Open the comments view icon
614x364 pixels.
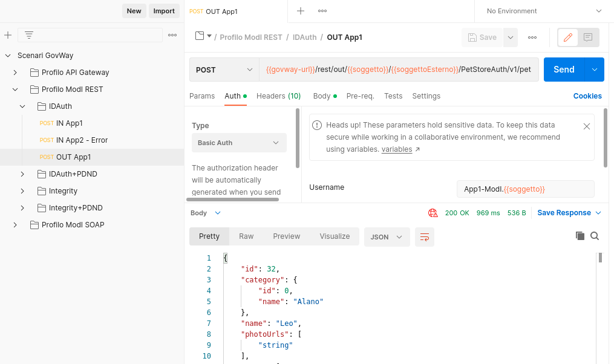(x=588, y=37)
